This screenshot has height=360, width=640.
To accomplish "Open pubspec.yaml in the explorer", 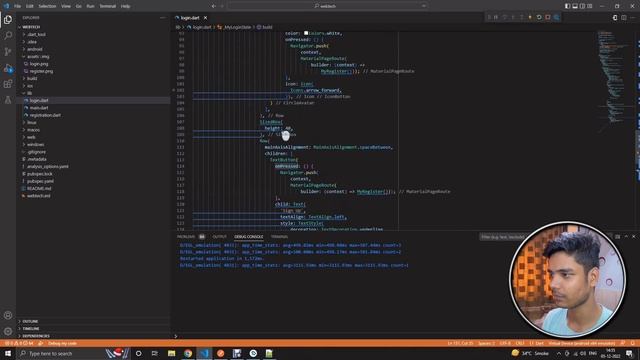I will point(40,181).
